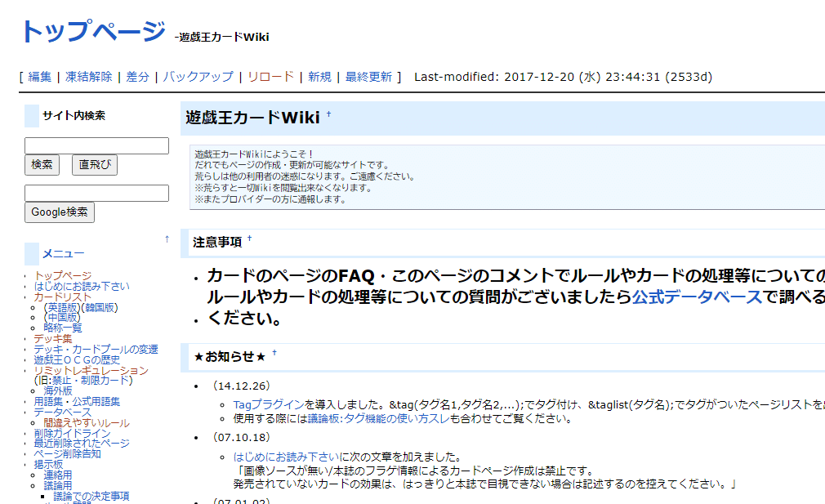Image resolution: width=825 pixels, height=504 pixels.
Task: Click the anchor dagger next to 遊戯王カードWiki heading
Action: [329, 114]
